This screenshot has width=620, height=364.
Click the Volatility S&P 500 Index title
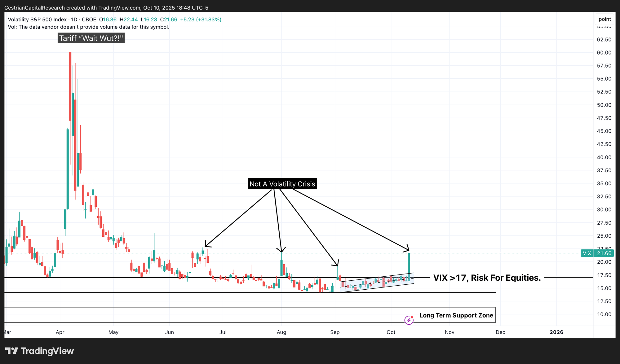coord(37,20)
